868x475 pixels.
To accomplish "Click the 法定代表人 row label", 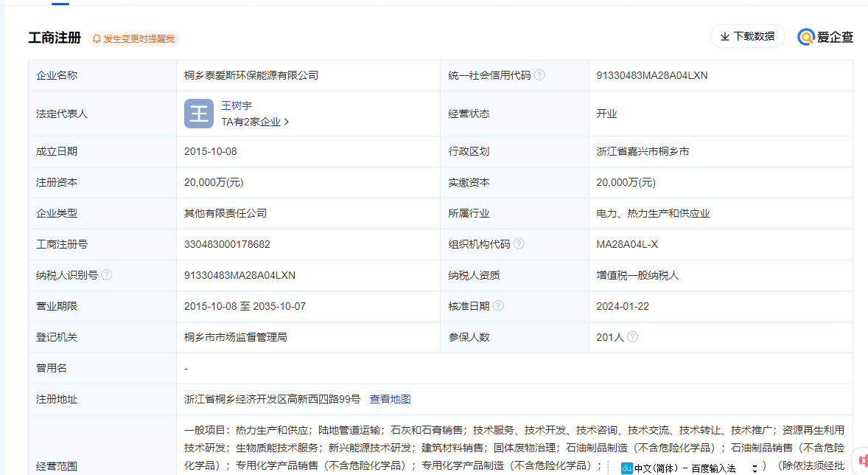I will coord(61,114).
